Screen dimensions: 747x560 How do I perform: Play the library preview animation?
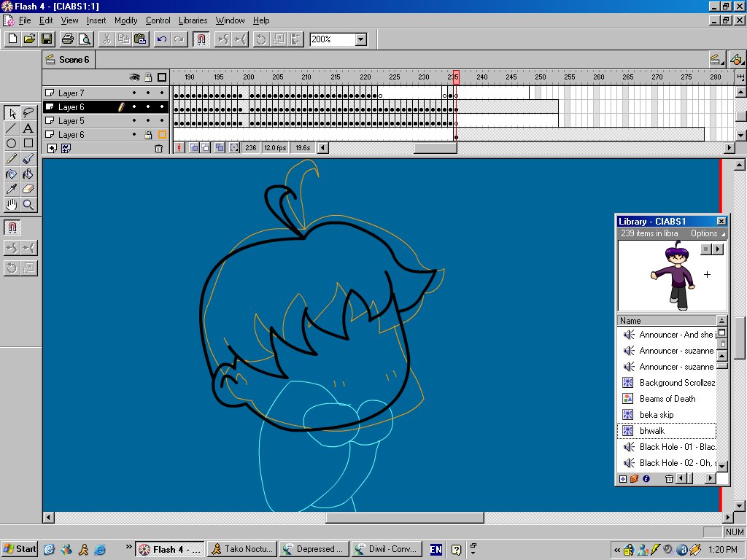718,249
